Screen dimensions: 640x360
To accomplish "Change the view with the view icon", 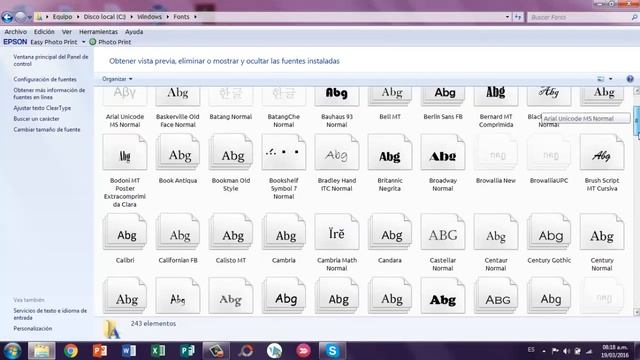I will click(601, 79).
